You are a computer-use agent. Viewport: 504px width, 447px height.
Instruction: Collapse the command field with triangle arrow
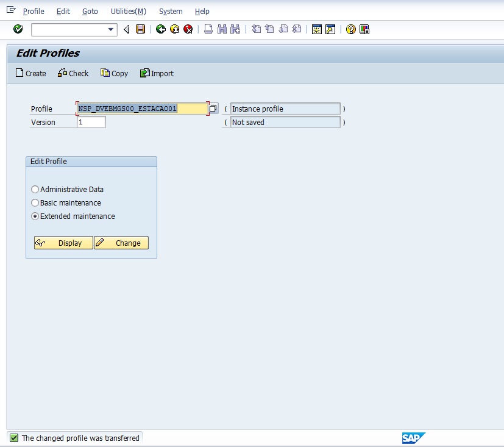pyautogui.click(x=127, y=29)
